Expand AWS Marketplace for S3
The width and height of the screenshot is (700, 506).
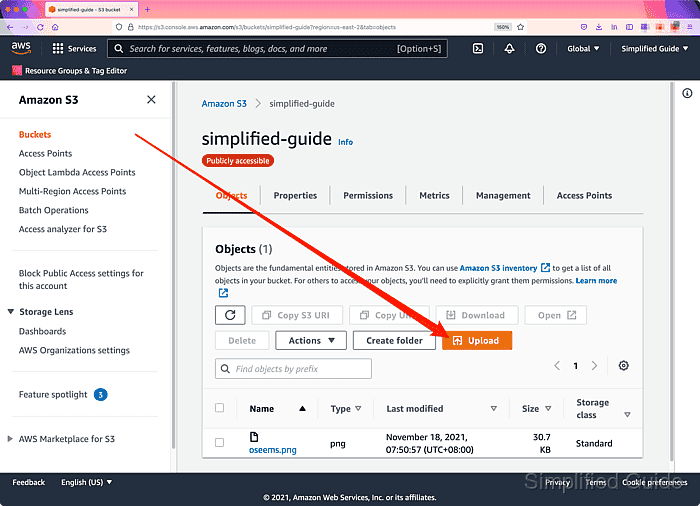pyautogui.click(x=10, y=439)
